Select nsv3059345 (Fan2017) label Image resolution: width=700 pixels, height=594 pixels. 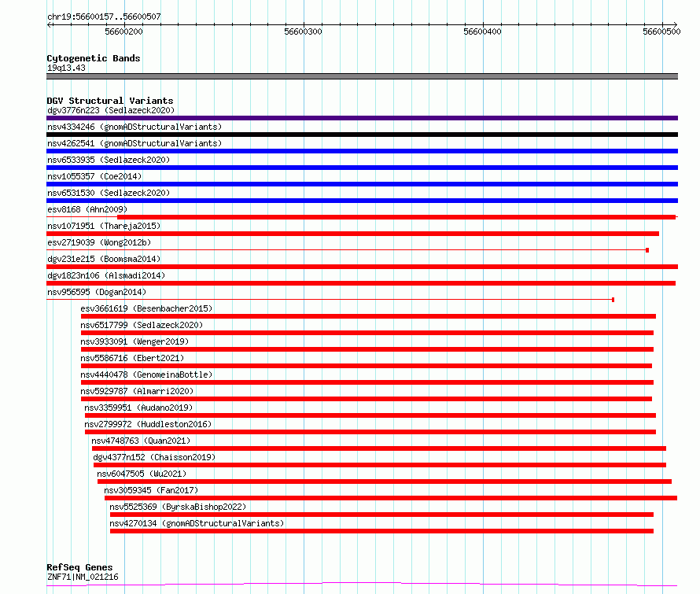tap(151, 490)
